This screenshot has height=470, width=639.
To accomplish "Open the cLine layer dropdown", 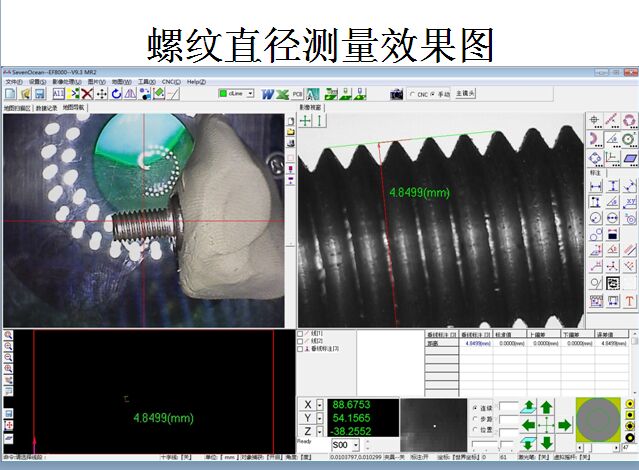I will tap(250, 93).
